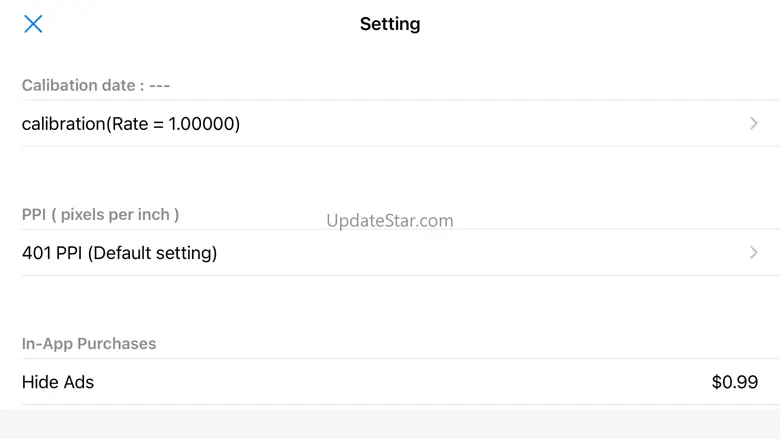The width and height of the screenshot is (780, 439).
Task: Click the 401 PPI value text
Action: pyautogui.click(x=52, y=253)
